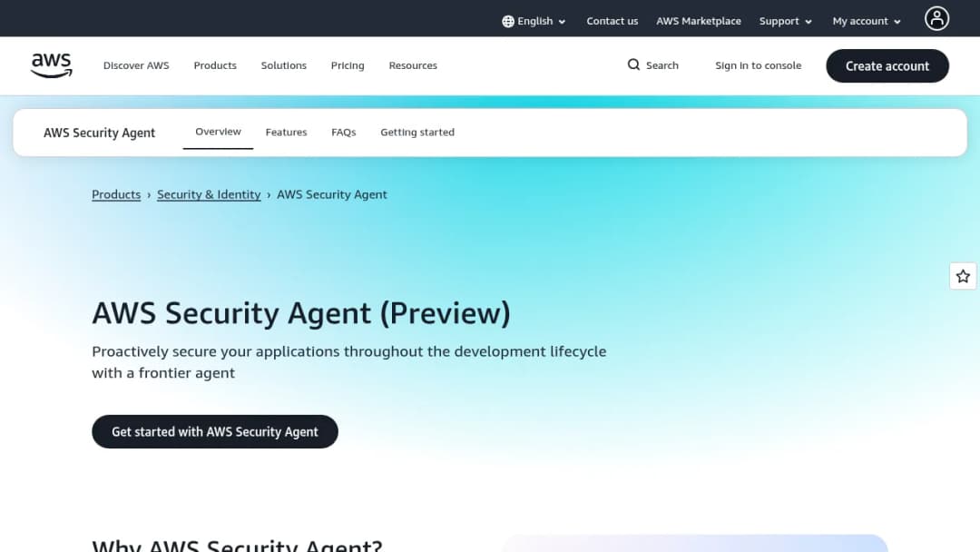Click the Search label text
Image resolution: width=980 pixels, height=552 pixels.
(661, 65)
